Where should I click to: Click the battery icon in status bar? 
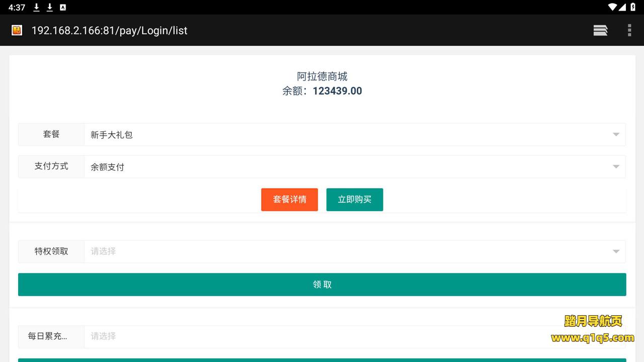tap(633, 7)
